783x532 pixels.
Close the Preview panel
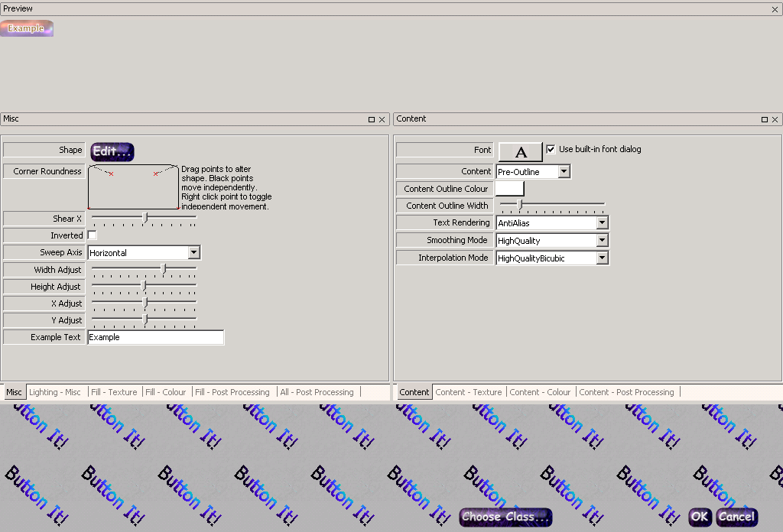(775, 9)
